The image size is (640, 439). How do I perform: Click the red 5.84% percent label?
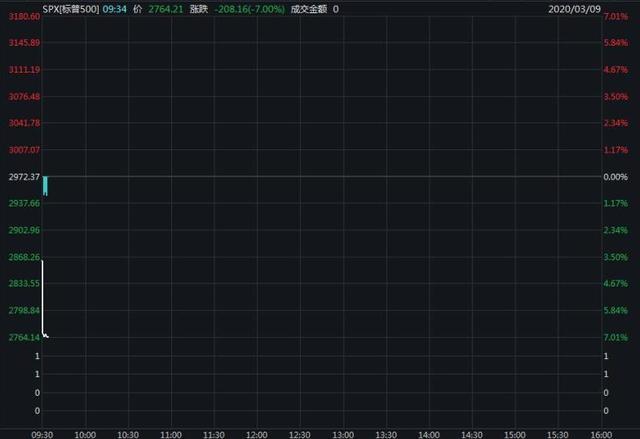[616, 42]
